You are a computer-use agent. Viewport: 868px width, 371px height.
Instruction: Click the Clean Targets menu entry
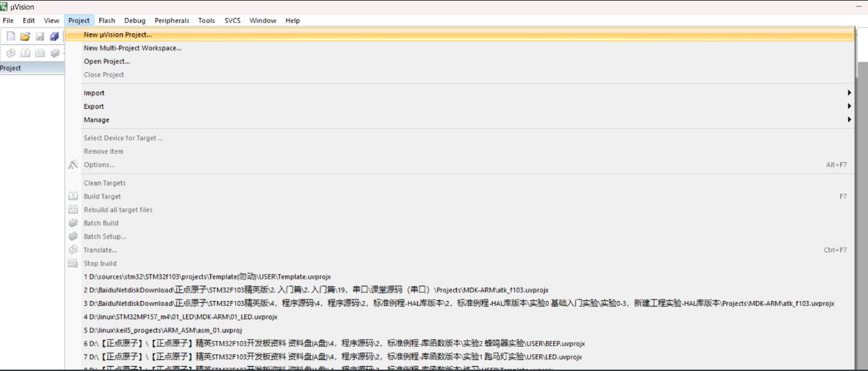pyautogui.click(x=460, y=183)
